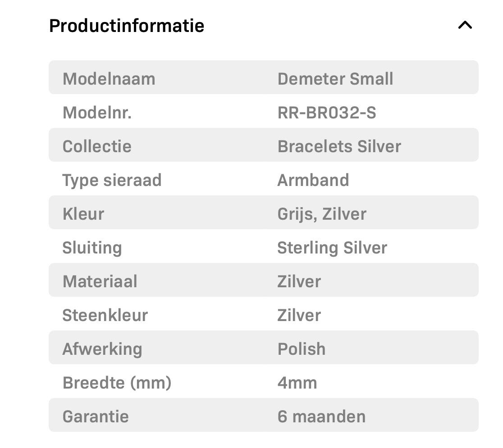Click the Grijs, Zilver color value
This screenshot has width=503, height=448.
click(x=321, y=214)
